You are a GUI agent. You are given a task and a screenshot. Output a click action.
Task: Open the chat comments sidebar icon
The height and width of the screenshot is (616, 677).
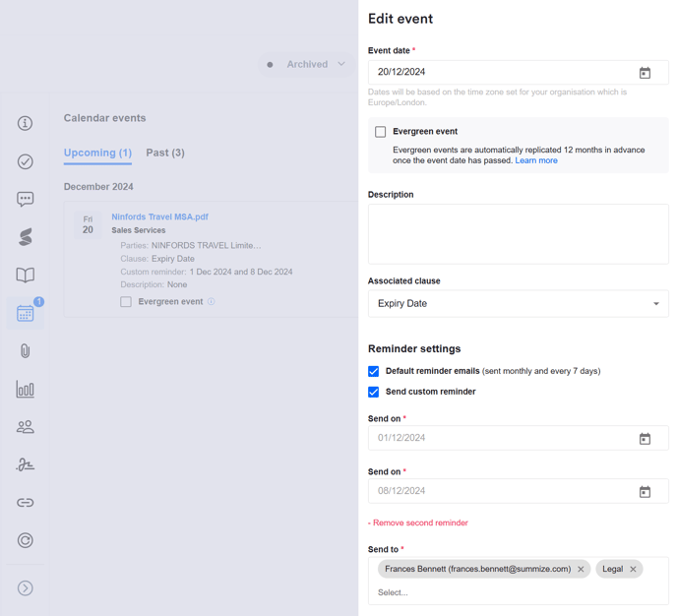point(26,199)
